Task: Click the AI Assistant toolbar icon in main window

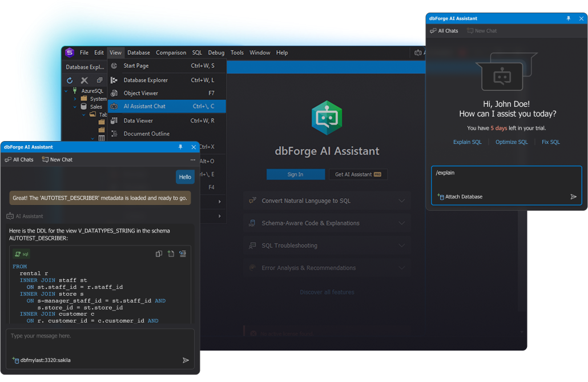Action: coord(418,53)
